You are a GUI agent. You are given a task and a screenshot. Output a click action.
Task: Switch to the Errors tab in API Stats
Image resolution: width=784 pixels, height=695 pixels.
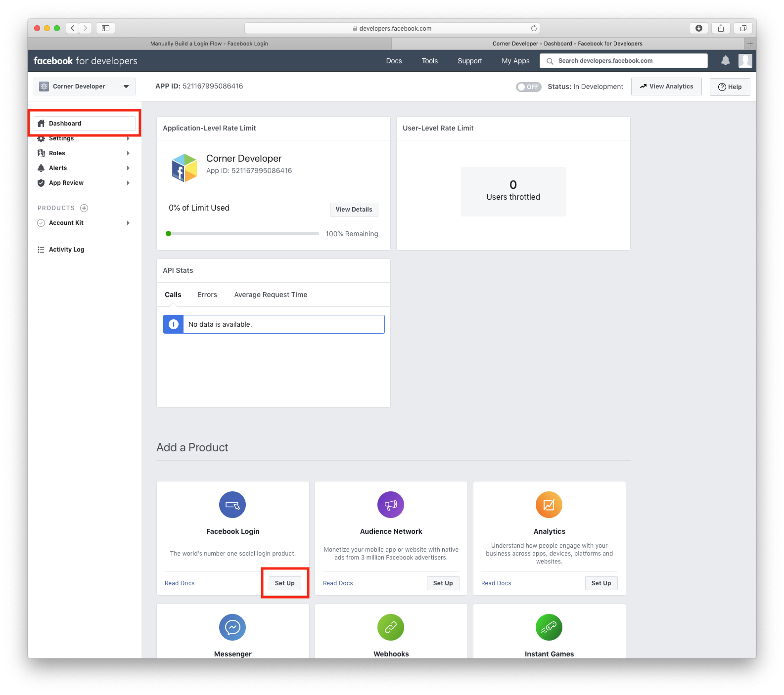(207, 295)
